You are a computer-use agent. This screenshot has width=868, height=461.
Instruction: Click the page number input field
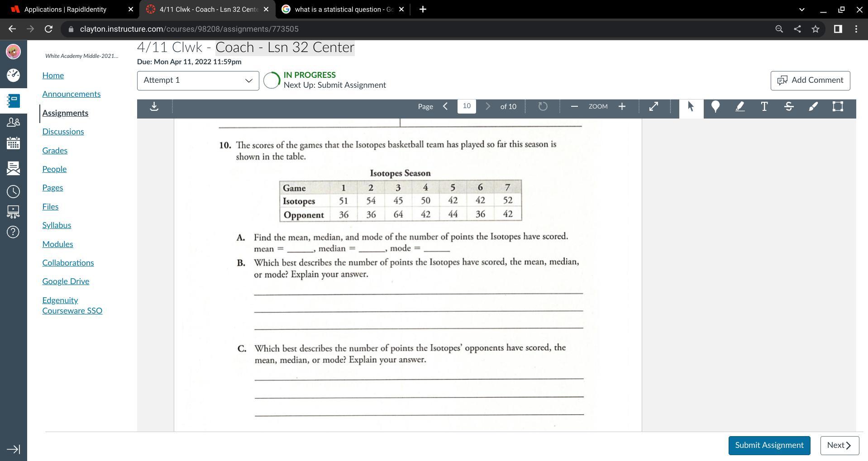467,106
